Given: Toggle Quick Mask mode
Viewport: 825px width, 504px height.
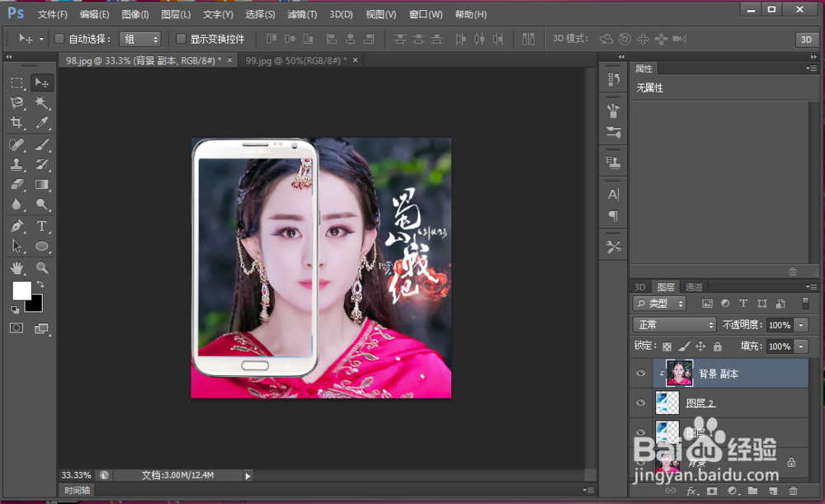Looking at the screenshot, I should (x=16, y=327).
